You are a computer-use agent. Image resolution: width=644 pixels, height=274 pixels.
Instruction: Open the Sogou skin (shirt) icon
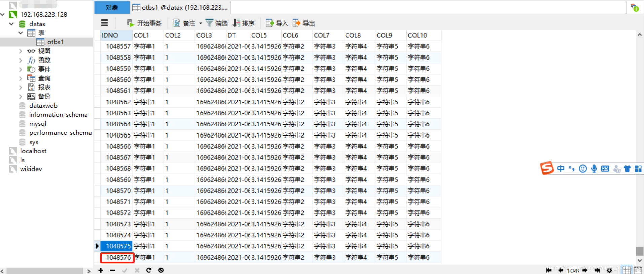click(627, 169)
